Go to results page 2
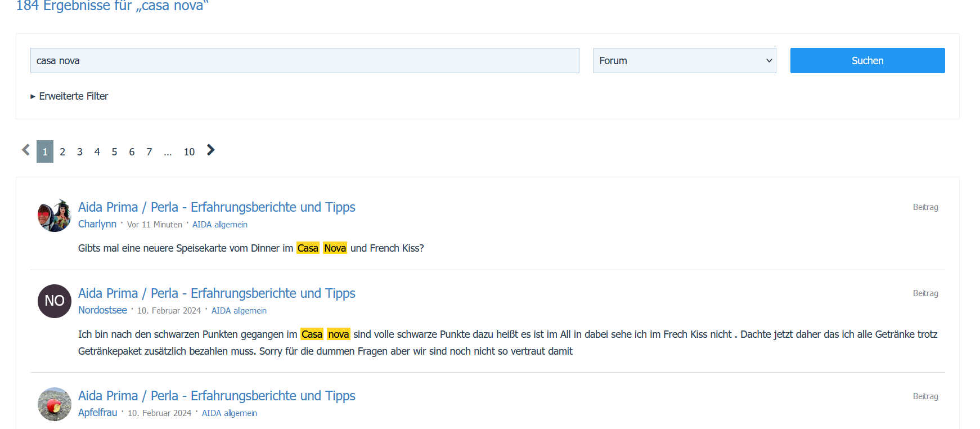The height and width of the screenshot is (429, 980). (62, 152)
